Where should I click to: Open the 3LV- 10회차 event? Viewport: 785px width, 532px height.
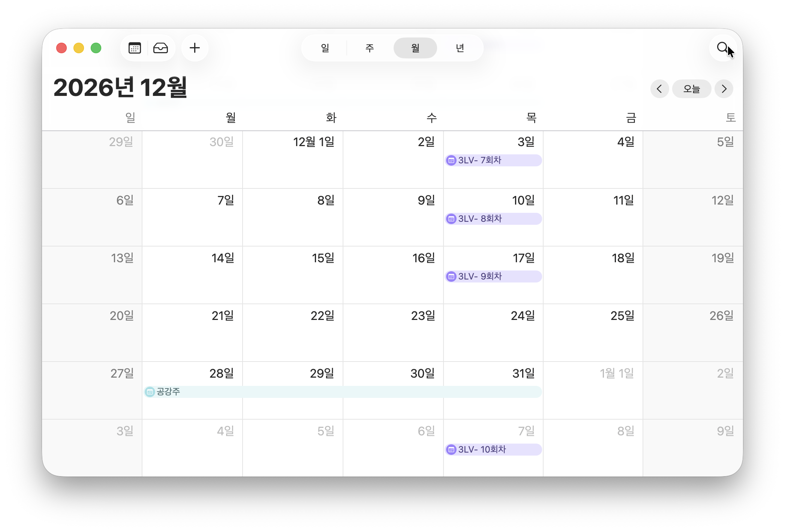click(x=493, y=450)
